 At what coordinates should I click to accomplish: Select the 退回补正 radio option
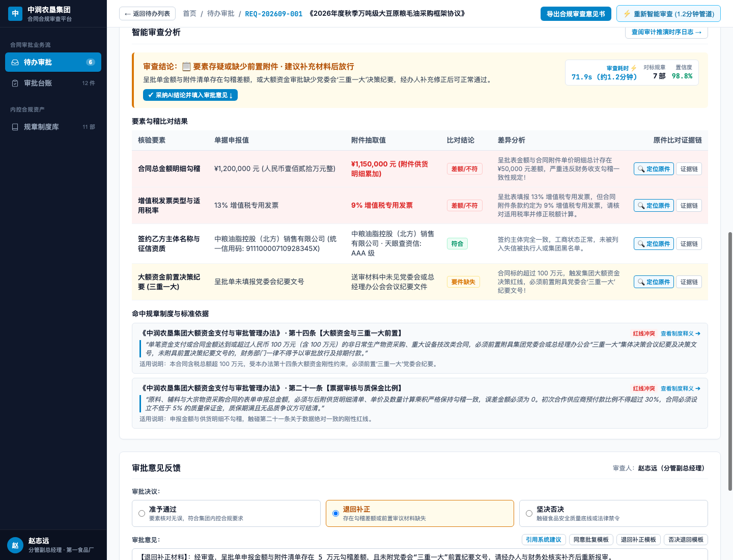tap(335, 513)
